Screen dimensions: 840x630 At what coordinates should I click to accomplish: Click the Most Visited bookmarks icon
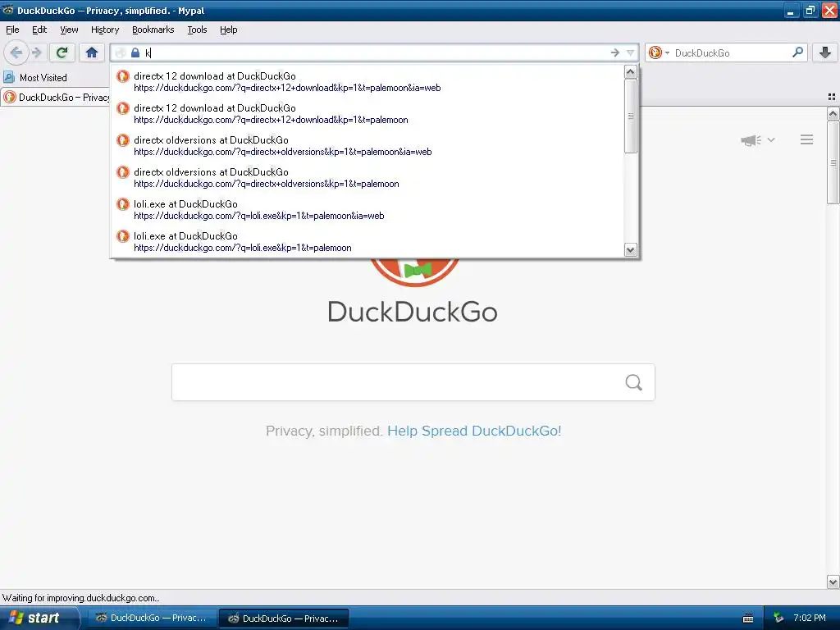[x=9, y=78]
